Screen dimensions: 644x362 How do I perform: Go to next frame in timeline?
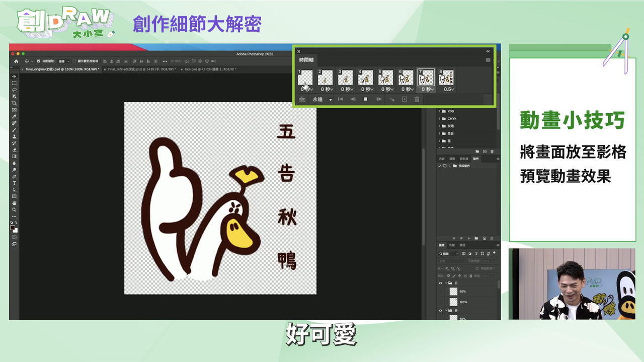tap(379, 99)
